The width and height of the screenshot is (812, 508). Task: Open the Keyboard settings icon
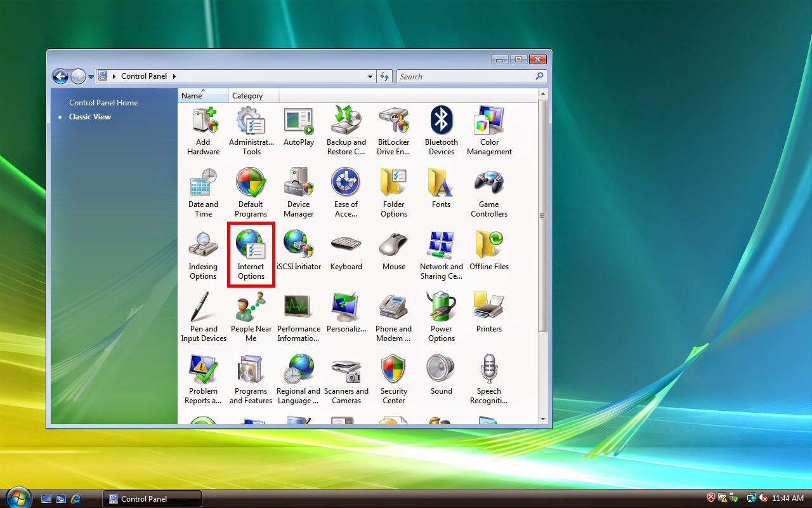pyautogui.click(x=346, y=251)
